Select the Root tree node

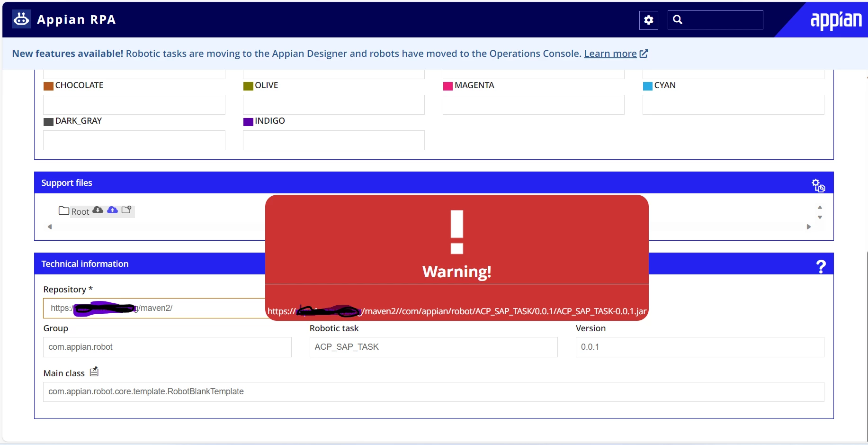(80, 212)
